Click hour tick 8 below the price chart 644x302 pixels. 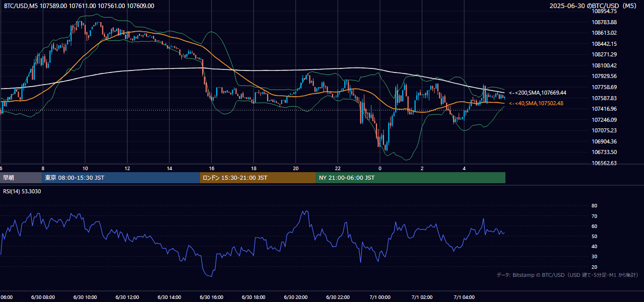click(43, 168)
